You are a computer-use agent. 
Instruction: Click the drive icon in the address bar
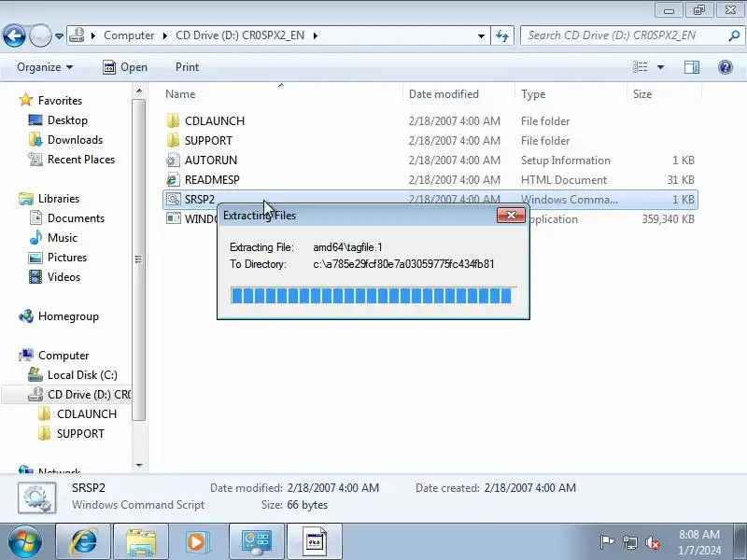77,35
